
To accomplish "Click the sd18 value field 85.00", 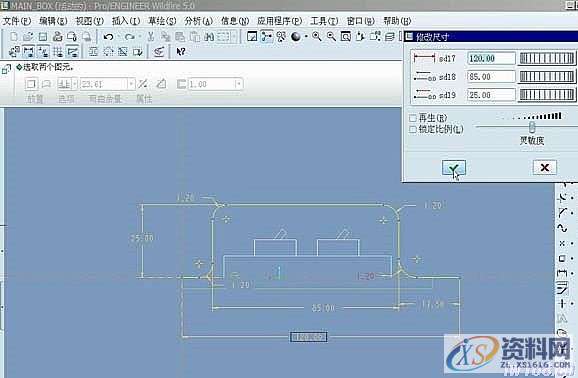I will 491,76.
